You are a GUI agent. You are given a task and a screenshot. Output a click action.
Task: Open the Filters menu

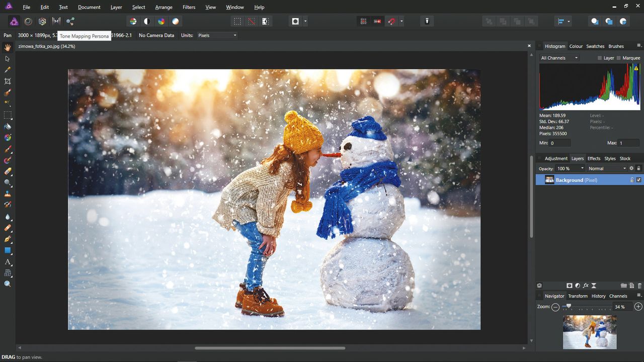coord(189,7)
